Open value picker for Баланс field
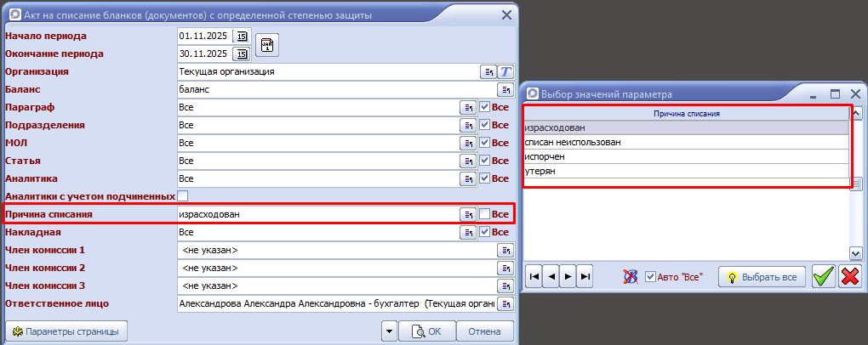 [505, 90]
